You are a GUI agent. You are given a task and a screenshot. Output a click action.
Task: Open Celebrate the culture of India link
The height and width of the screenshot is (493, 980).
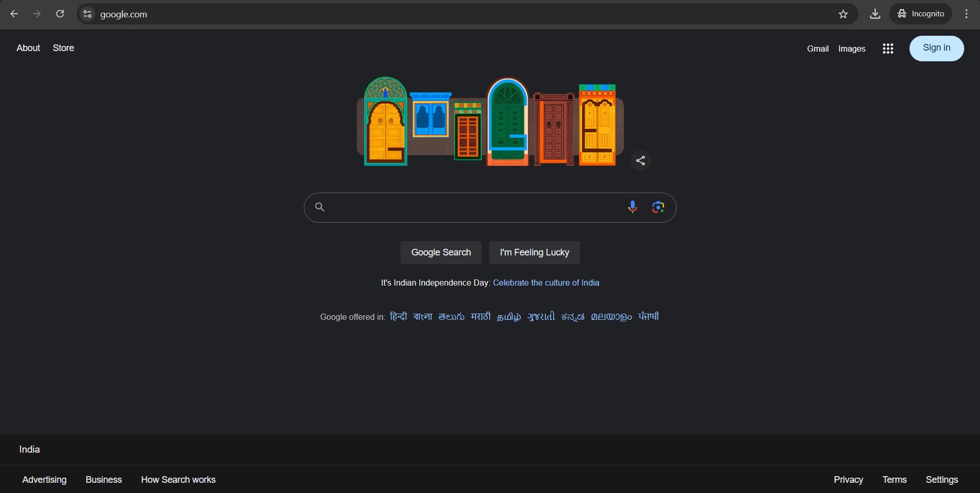546,283
